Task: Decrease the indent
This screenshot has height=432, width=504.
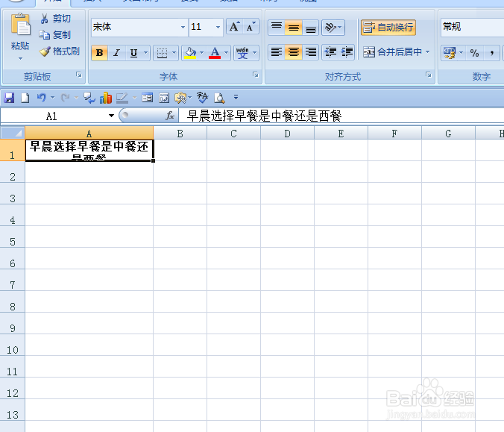Action: (x=330, y=51)
